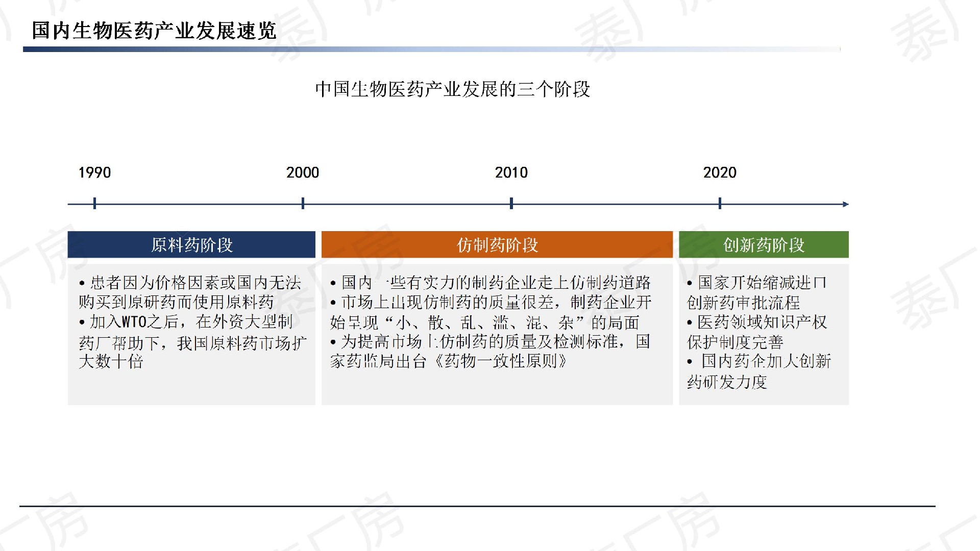980x551 pixels.
Task: Select the green 创新药阶段 header
Action: tap(764, 245)
